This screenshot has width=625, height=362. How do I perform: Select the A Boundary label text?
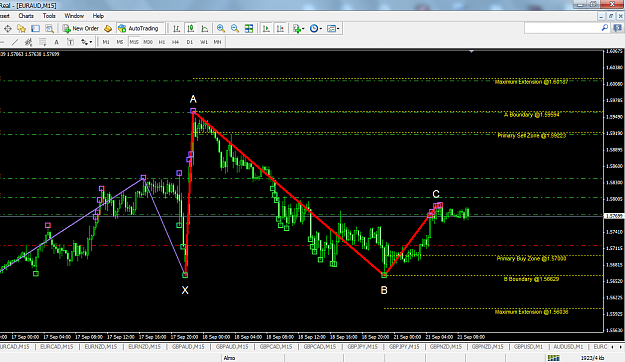tap(531, 115)
